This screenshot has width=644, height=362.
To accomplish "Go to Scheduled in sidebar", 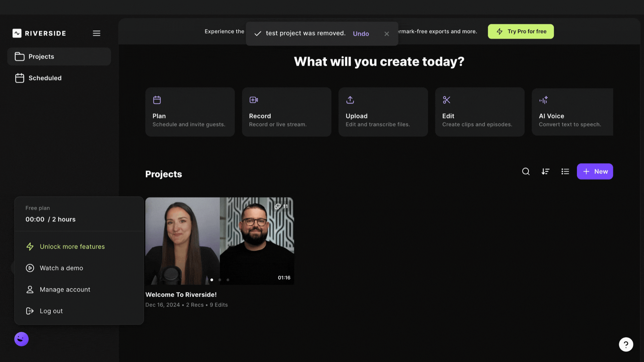I will tap(45, 78).
